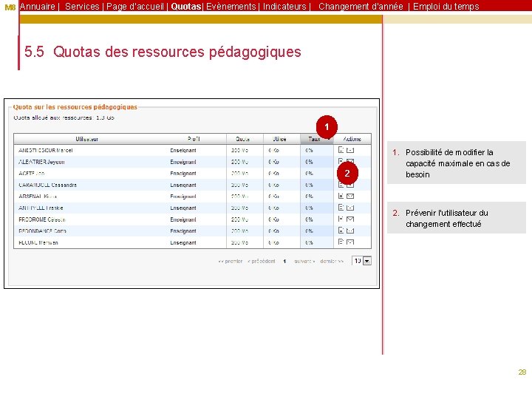Edit quota for Frankie's row
Image resolution: width=532 pixels, height=399 pixels.
(341, 208)
